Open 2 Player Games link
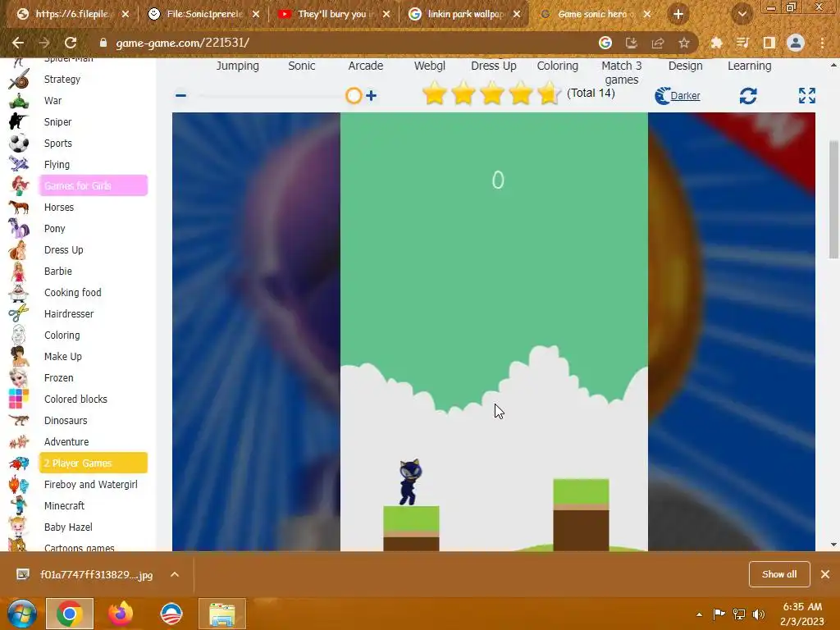The height and width of the screenshot is (630, 840). point(94,463)
